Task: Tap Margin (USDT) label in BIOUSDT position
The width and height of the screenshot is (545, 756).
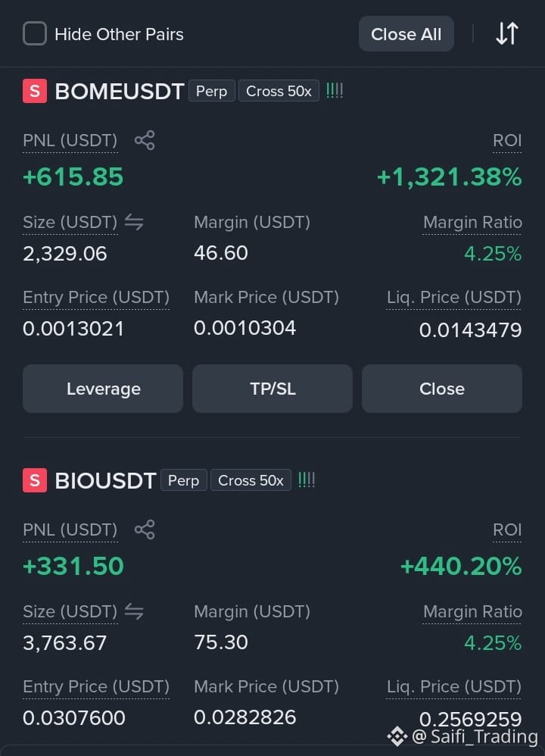Action: [252, 611]
